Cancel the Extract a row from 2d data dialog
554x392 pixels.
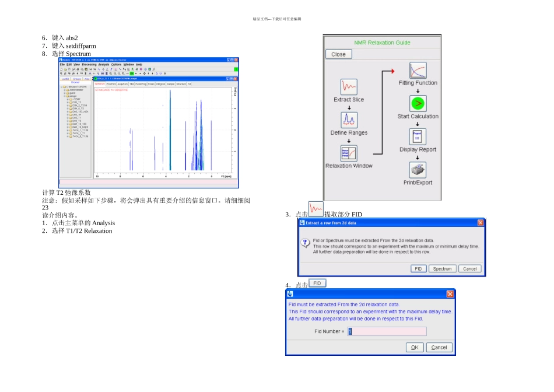[x=469, y=269]
